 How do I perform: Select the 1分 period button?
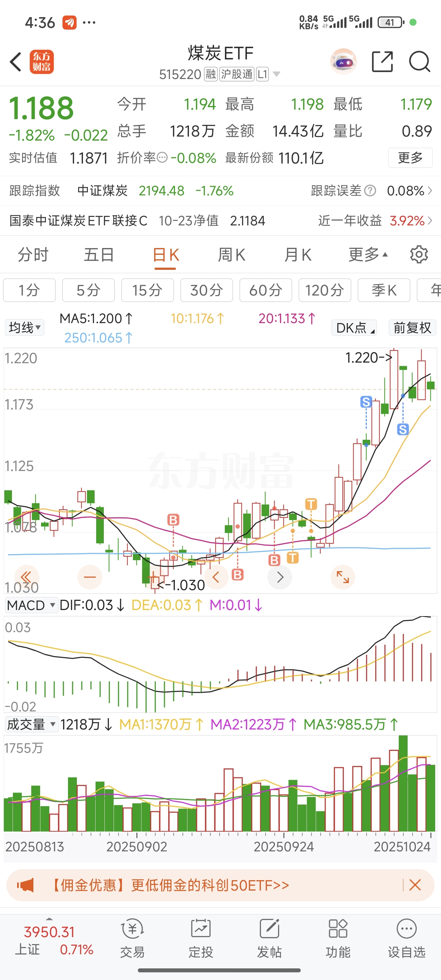tap(29, 290)
